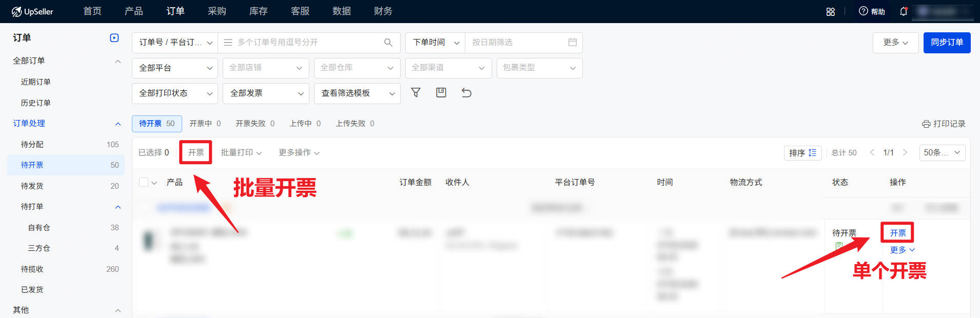Click the 开票 link in the order row
This screenshot has width=980, height=318.
tap(897, 233)
